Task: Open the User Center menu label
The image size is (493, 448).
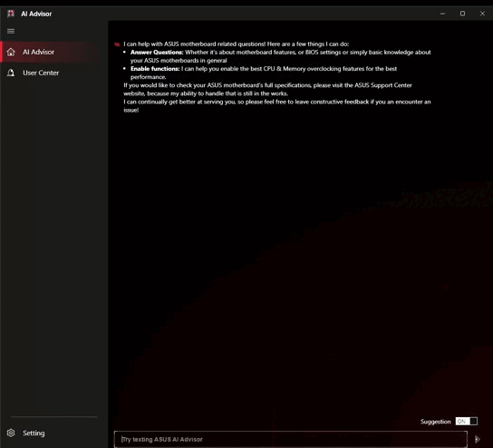Action: tap(41, 73)
